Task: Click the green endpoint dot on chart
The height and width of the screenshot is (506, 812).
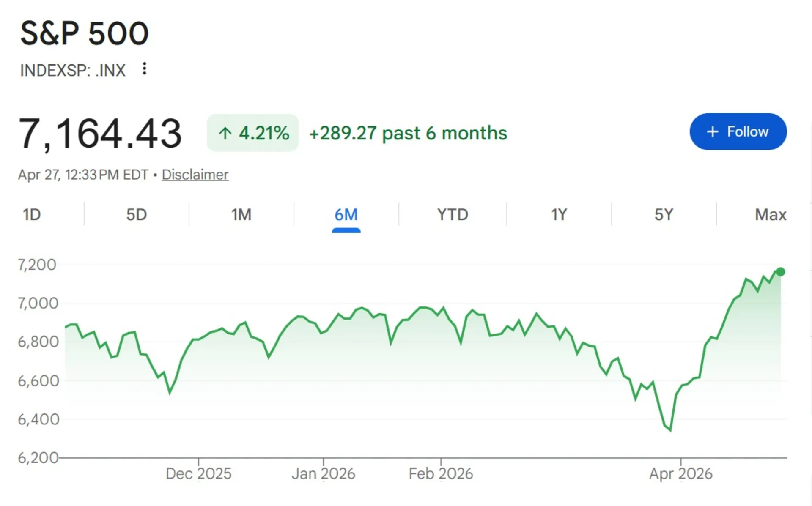Action: [x=780, y=272]
